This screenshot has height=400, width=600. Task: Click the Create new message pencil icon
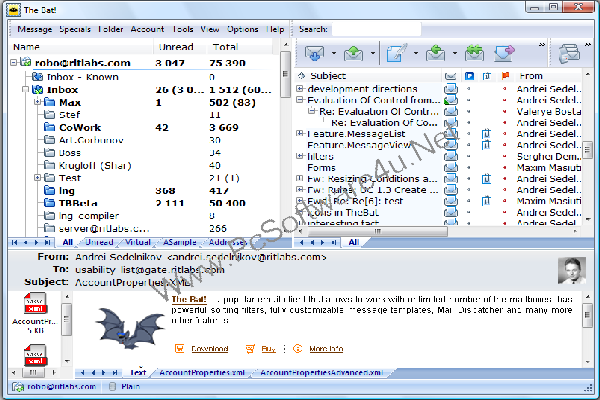[397, 53]
